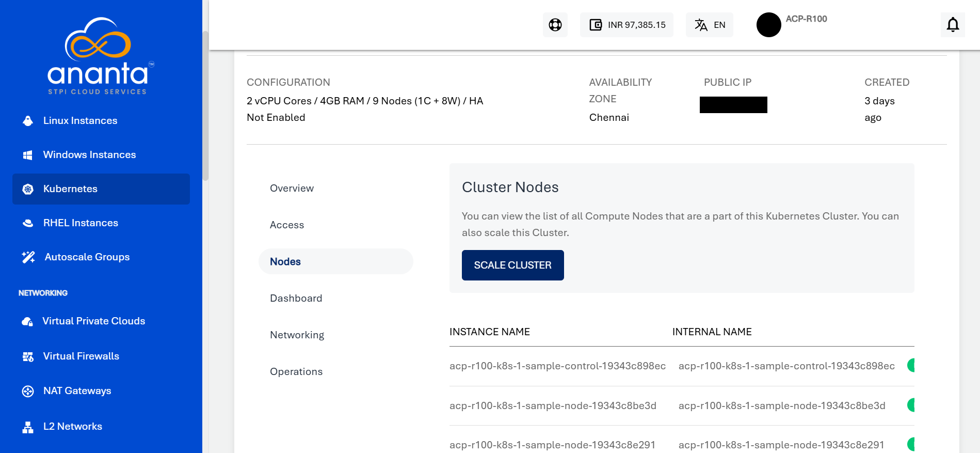Open RHEL Instances section
Viewport: 980px width, 453px height.
click(x=81, y=223)
